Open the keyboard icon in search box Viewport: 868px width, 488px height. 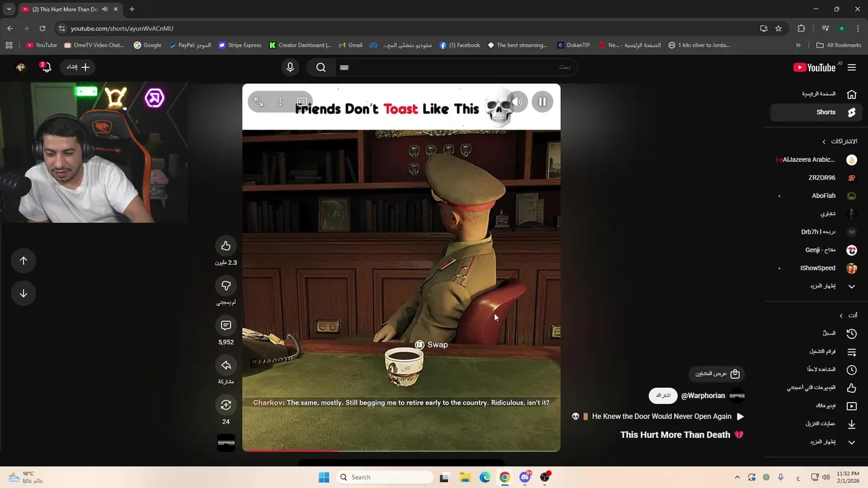(344, 67)
